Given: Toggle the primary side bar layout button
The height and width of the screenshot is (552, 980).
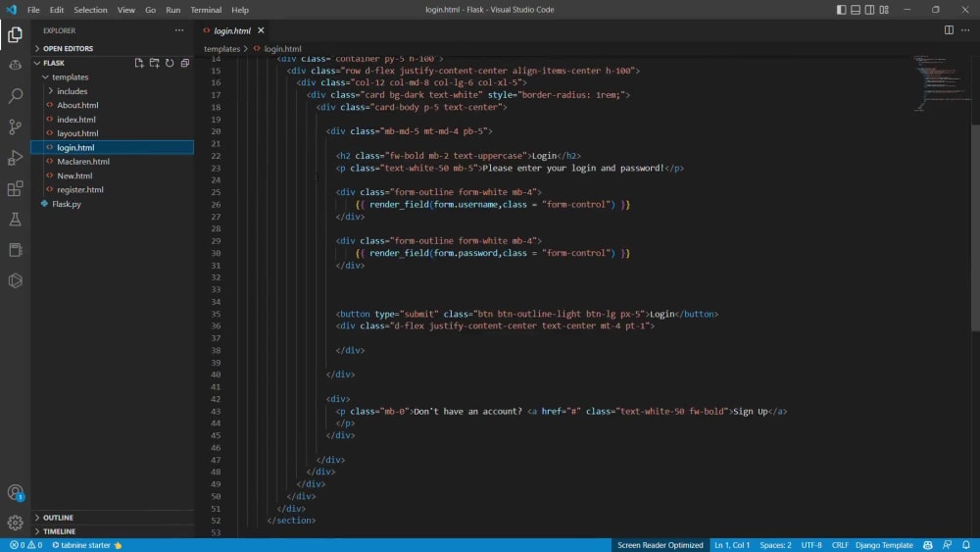Looking at the screenshot, I should [841, 10].
